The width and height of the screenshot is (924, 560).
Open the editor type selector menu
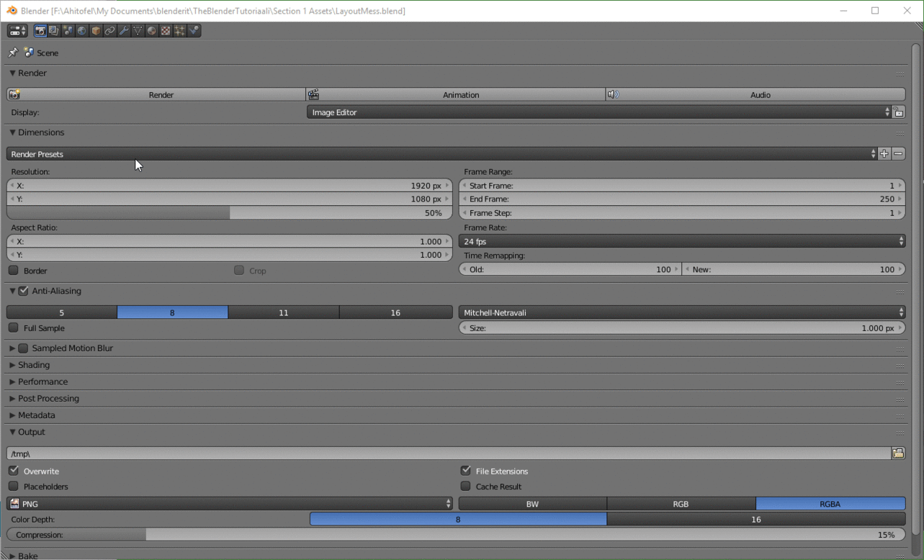point(17,31)
